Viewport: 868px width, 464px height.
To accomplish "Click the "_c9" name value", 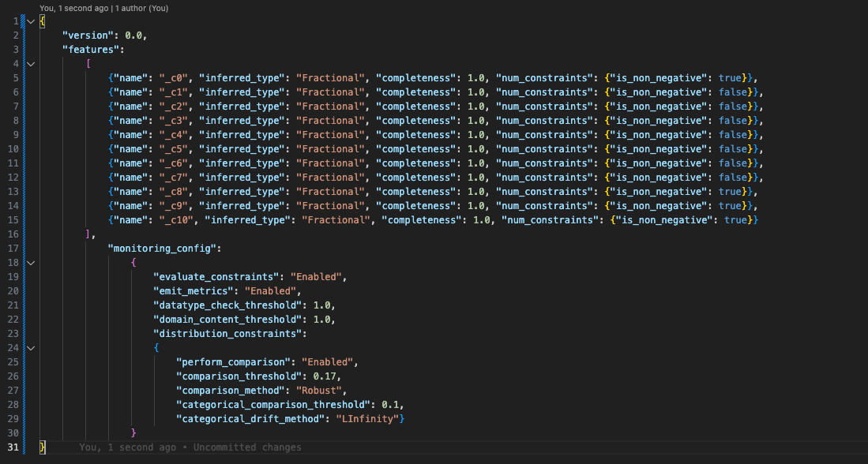I will click(174, 206).
